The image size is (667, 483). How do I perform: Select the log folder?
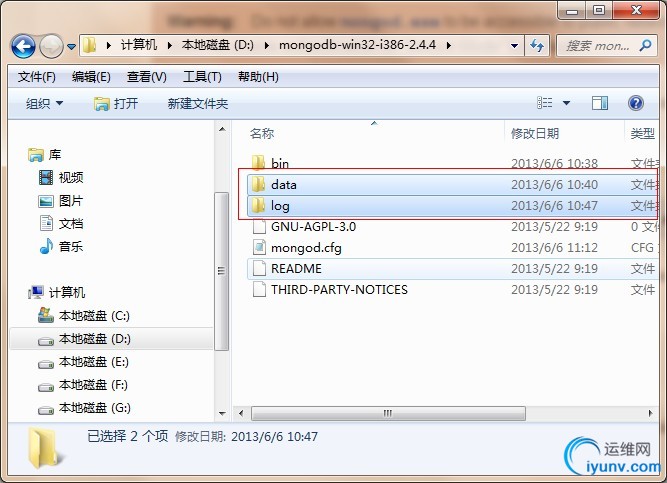tap(453, 206)
